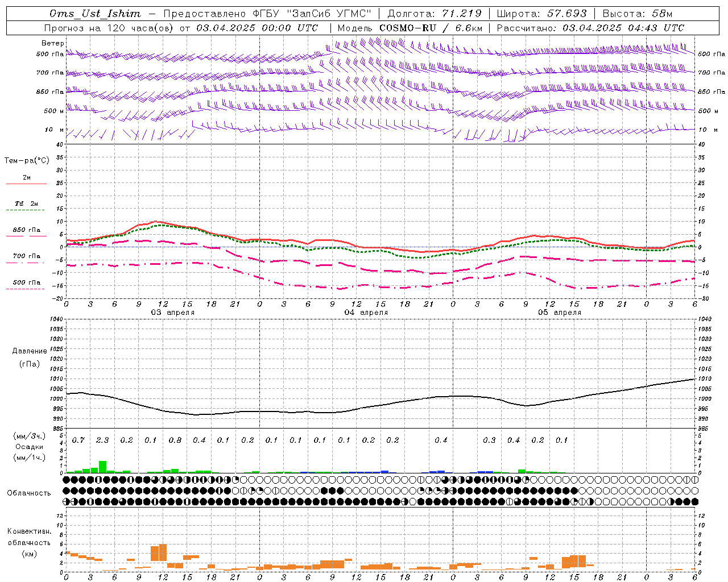This screenshot has width=728, height=582.
Task: Click the date label "05 апреля"
Action: pos(560,313)
